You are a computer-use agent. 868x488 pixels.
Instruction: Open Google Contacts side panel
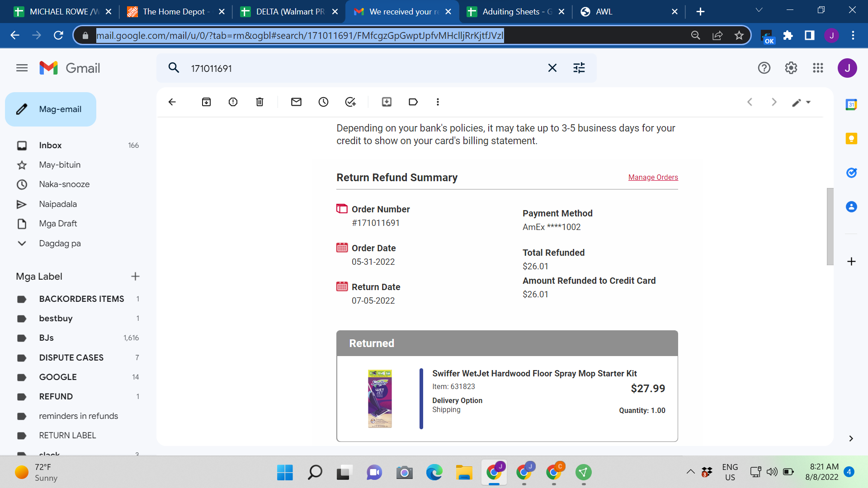point(851,206)
